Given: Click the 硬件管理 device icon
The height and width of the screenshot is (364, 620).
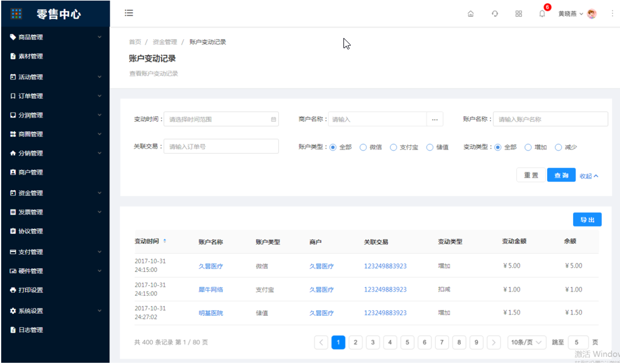Looking at the screenshot, I should tap(13, 271).
